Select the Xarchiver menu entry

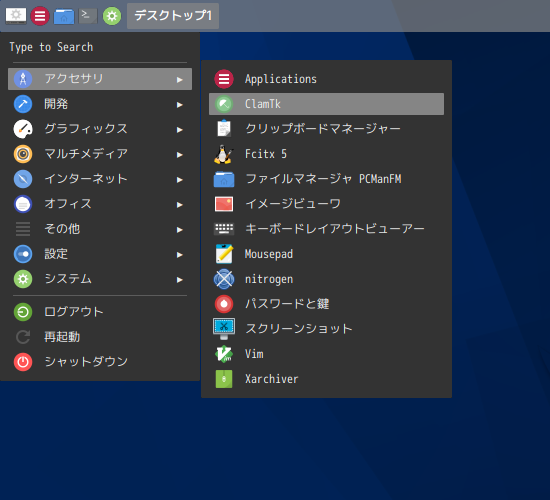coord(326,379)
